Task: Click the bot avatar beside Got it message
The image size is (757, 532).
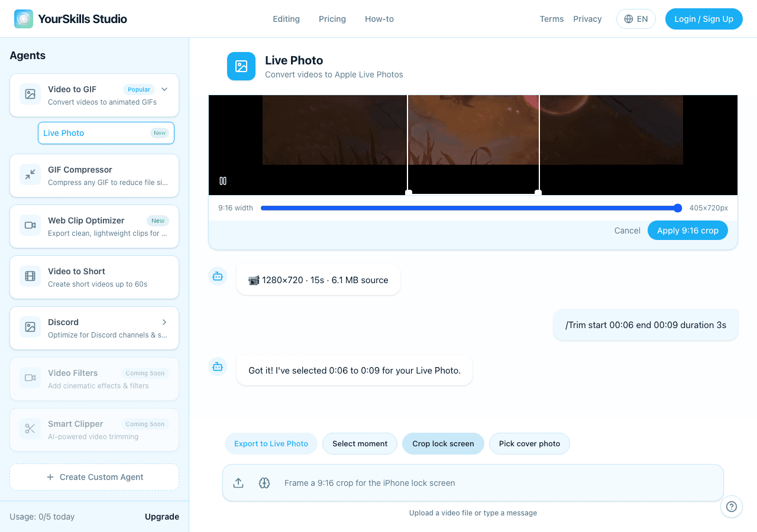Action: (x=218, y=366)
